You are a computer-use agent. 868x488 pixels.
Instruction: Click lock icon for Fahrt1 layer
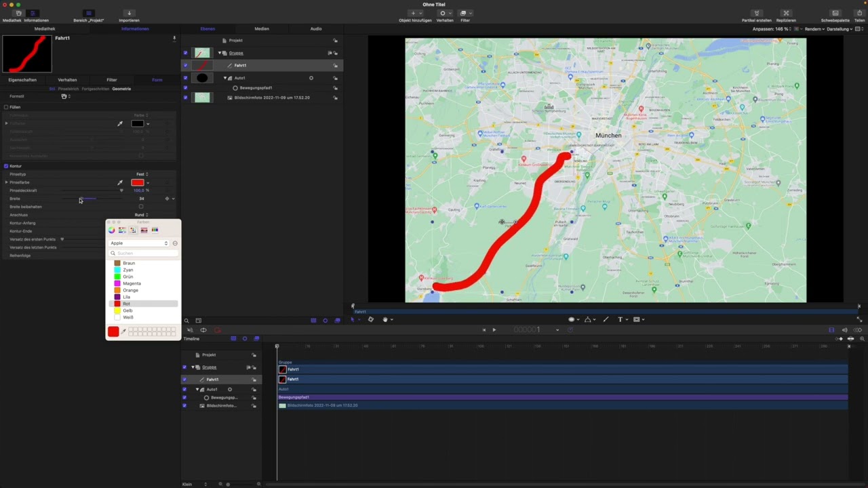coord(335,66)
